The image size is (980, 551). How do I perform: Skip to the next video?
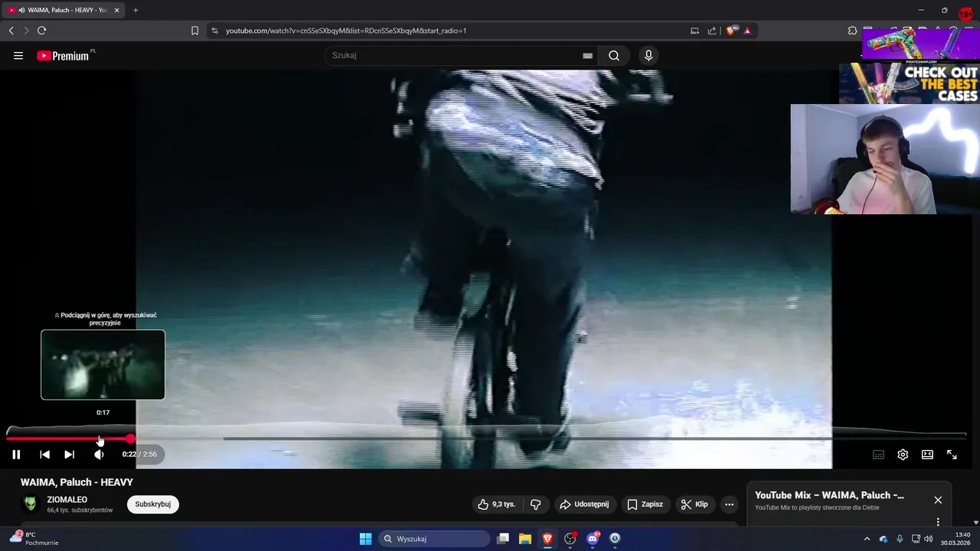click(x=69, y=455)
